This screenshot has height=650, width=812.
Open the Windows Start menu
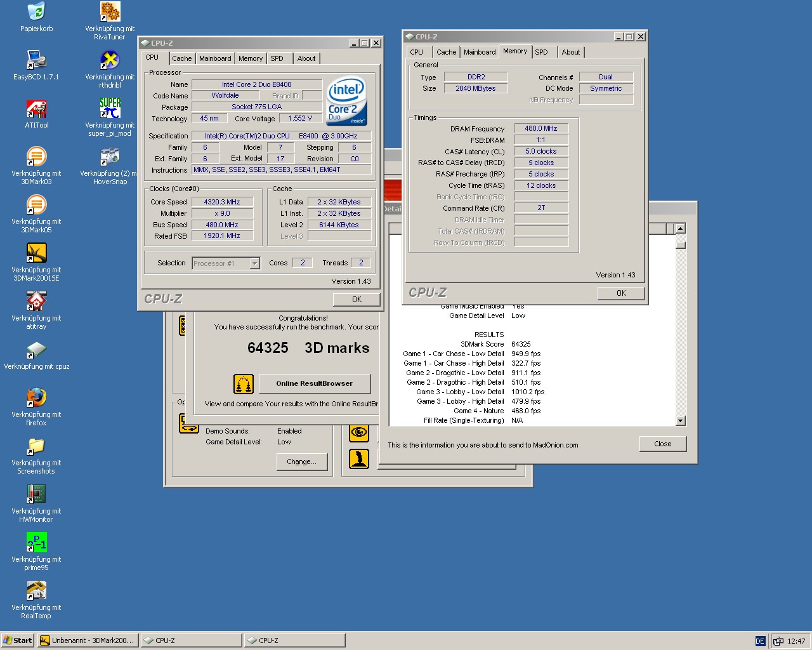point(17,640)
